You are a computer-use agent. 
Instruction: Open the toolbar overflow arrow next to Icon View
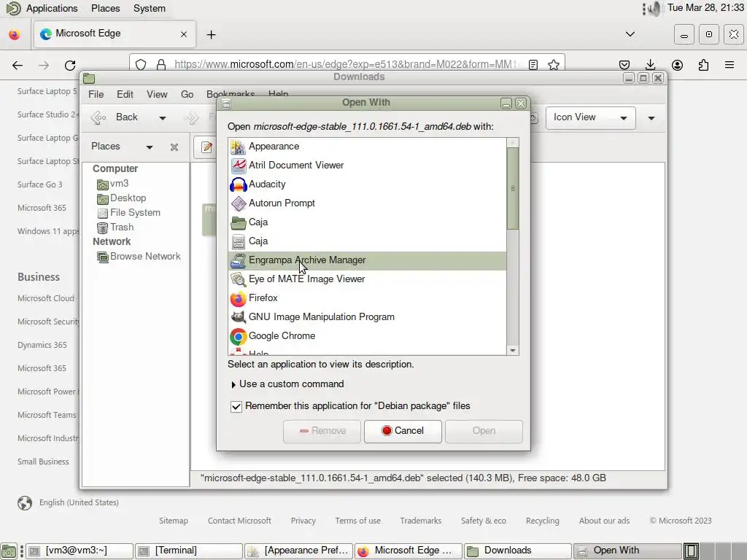click(651, 117)
